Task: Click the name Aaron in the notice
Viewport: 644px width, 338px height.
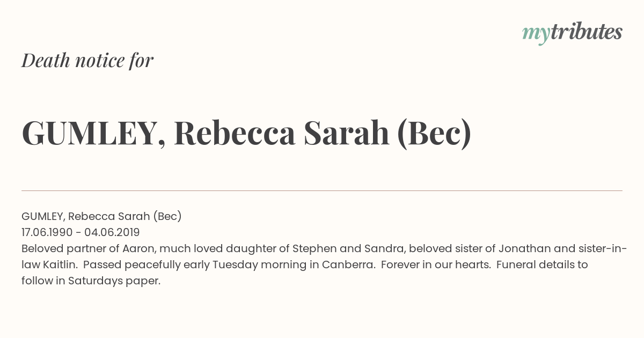Action: pos(138,248)
